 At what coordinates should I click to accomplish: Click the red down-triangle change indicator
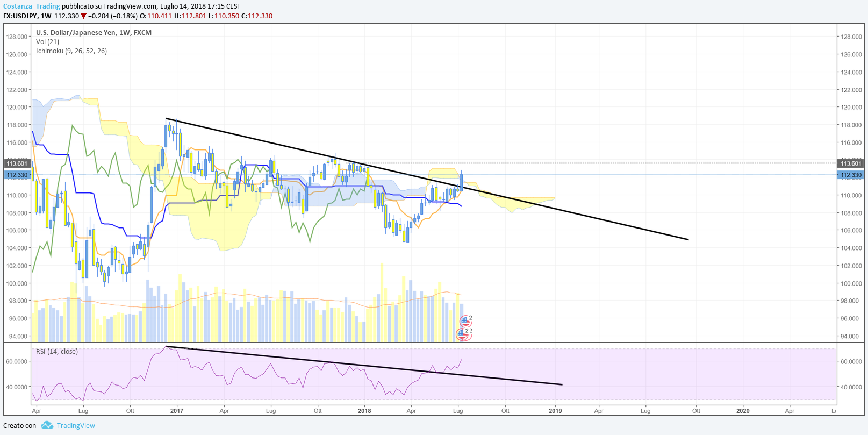point(83,16)
